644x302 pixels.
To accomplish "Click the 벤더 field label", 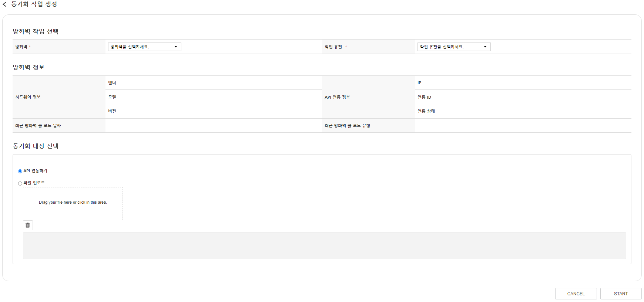I will coord(112,83).
